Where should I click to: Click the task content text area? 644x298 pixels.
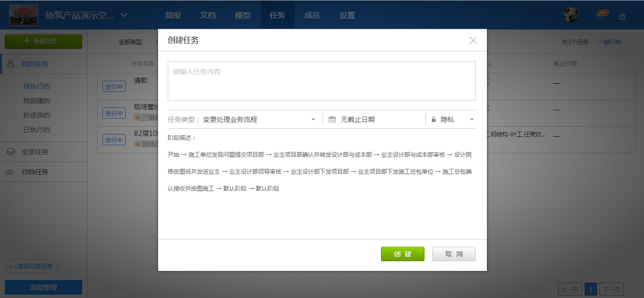(322, 81)
